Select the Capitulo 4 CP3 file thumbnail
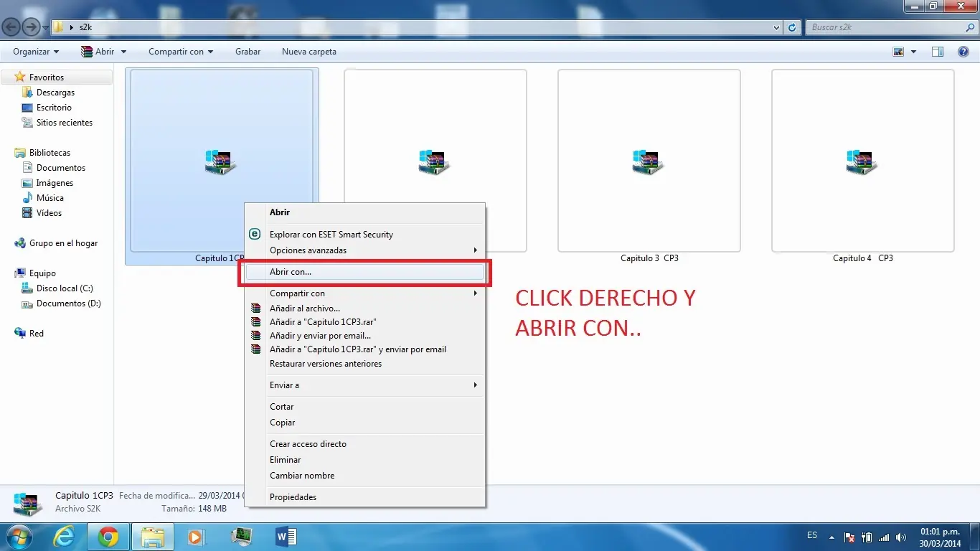Image resolution: width=980 pixels, height=551 pixels. click(862, 161)
